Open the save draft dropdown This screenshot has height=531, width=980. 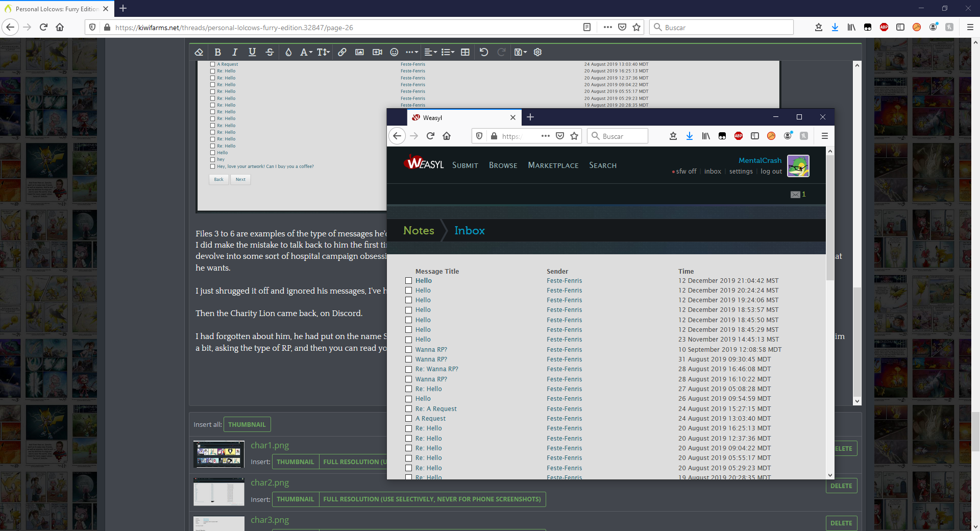pos(521,52)
